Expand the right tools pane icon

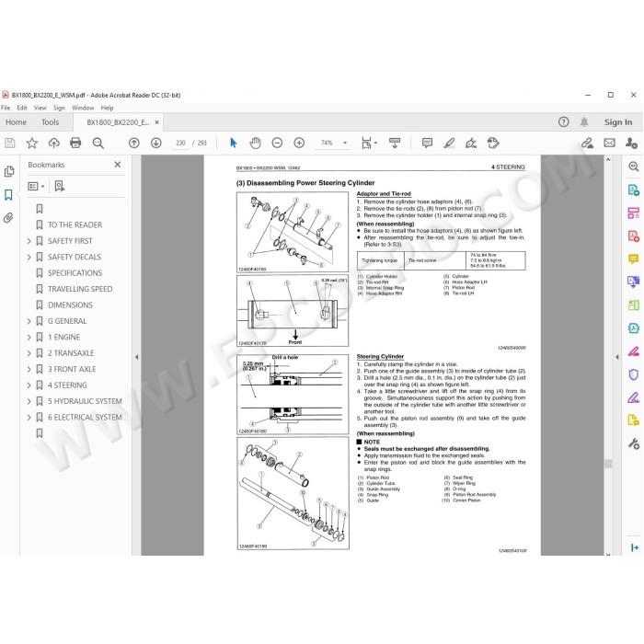point(634,547)
